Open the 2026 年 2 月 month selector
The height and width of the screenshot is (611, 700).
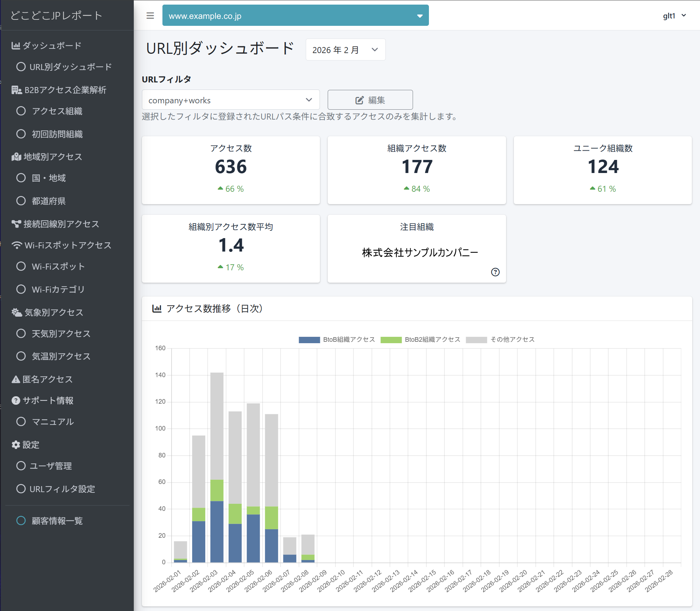[x=345, y=50]
